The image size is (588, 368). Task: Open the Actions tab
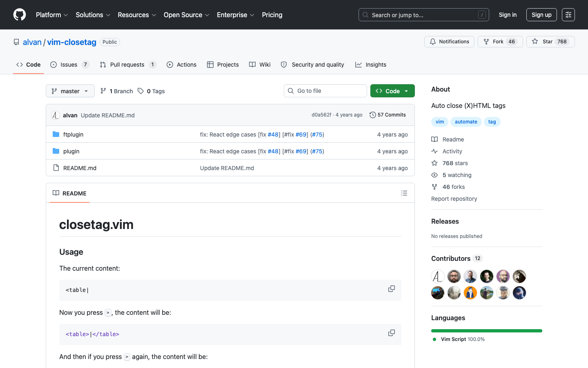click(182, 65)
